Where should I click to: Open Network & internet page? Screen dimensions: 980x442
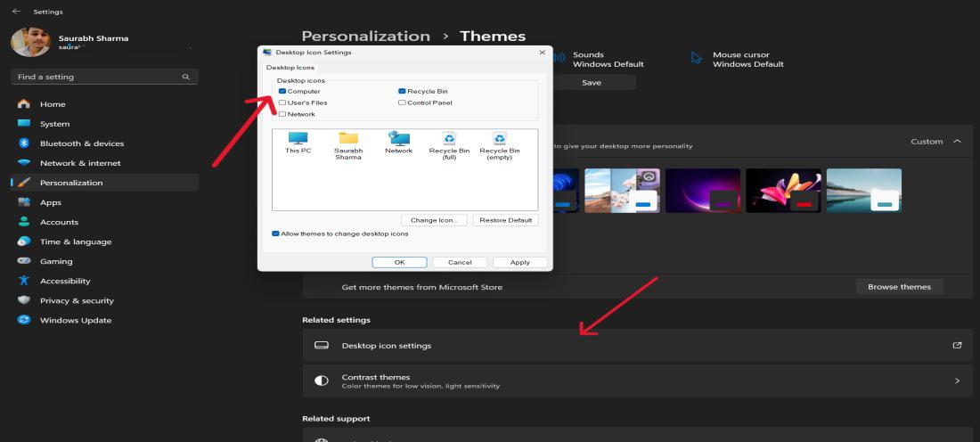click(104, 162)
